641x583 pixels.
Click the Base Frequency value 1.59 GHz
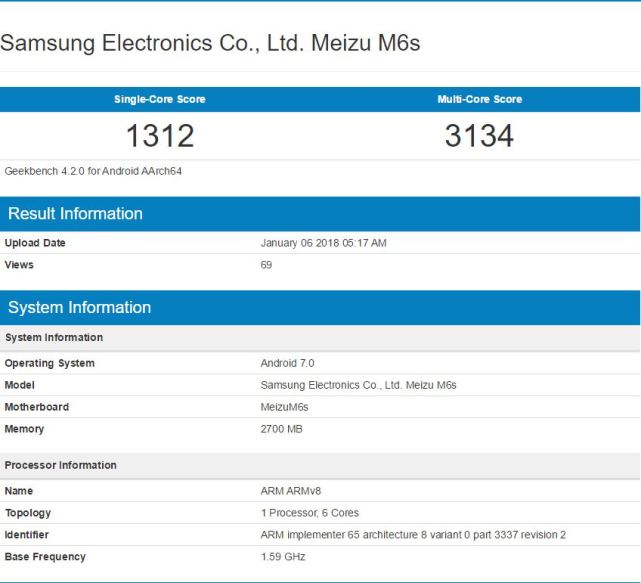283,557
